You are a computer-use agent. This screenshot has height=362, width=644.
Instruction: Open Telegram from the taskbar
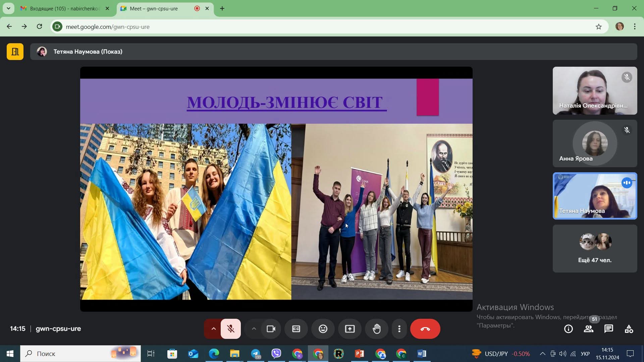pyautogui.click(x=256, y=354)
